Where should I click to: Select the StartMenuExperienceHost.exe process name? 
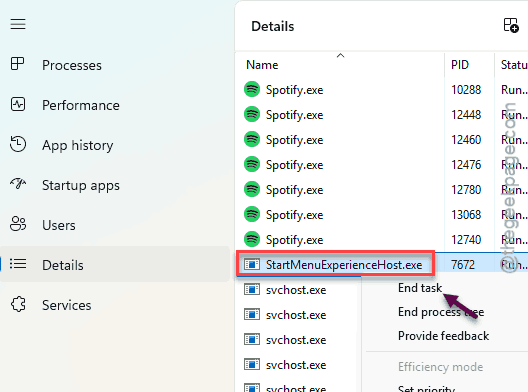tap(344, 265)
